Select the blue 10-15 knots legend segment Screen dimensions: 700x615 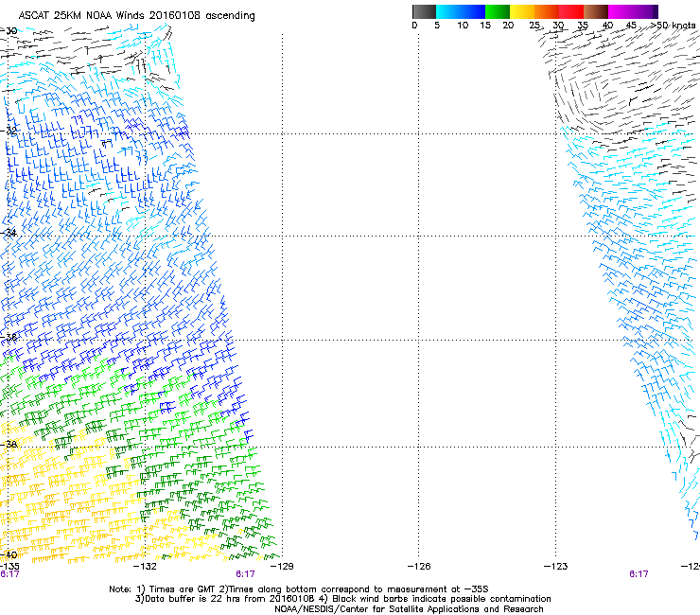pyautogui.click(x=473, y=11)
